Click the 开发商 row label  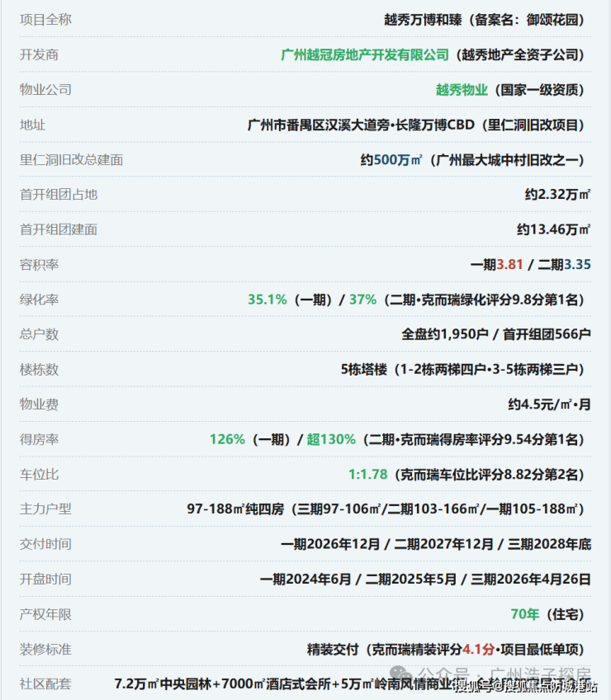(39, 55)
